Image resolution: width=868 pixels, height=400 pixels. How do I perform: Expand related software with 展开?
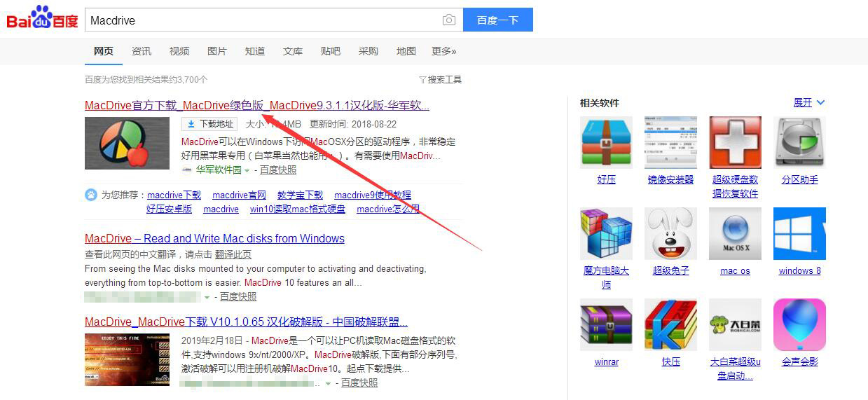(809, 102)
